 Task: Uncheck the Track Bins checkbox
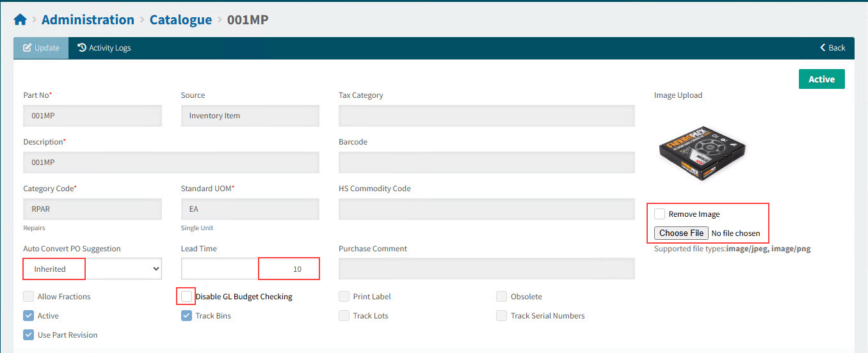(x=186, y=316)
